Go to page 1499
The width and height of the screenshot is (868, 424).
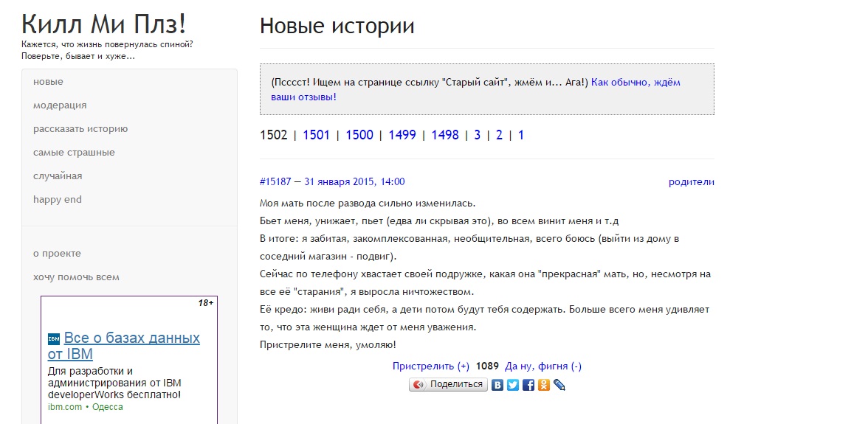click(x=402, y=135)
